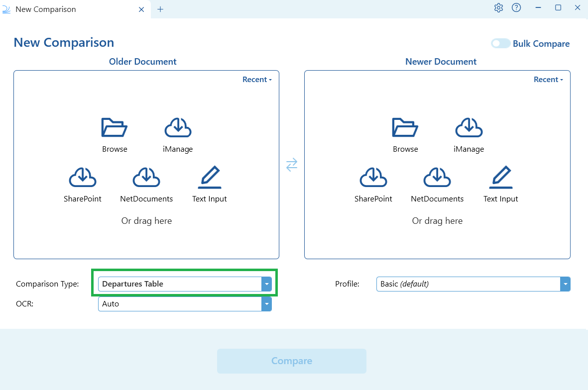Browse for the Older Document file
The height and width of the screenshot is (390, 588).
[115, 135]
